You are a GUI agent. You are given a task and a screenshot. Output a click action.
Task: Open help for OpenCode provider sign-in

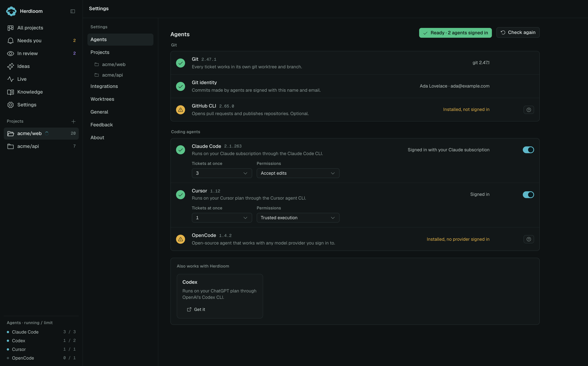click(x=529, y=239)
